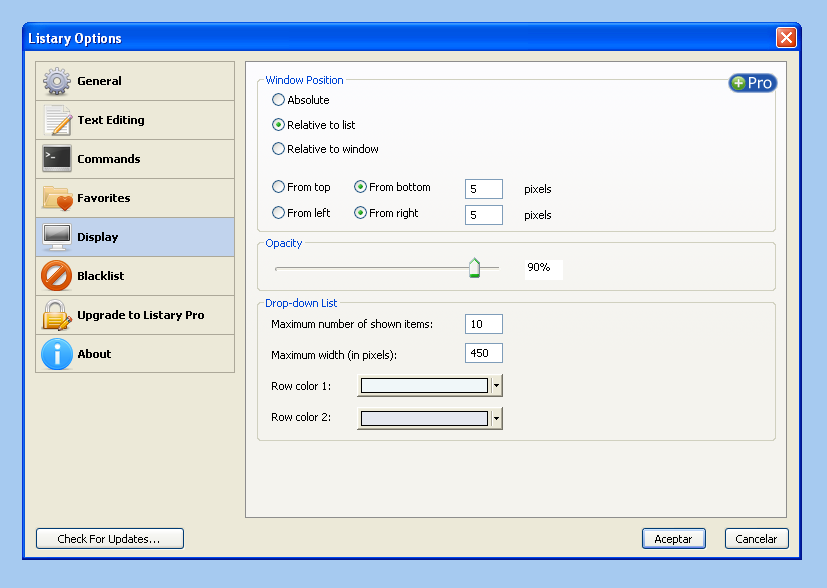Select From top radio button
827x588 pixels.
pyautogui.click(x=278, y=187)
